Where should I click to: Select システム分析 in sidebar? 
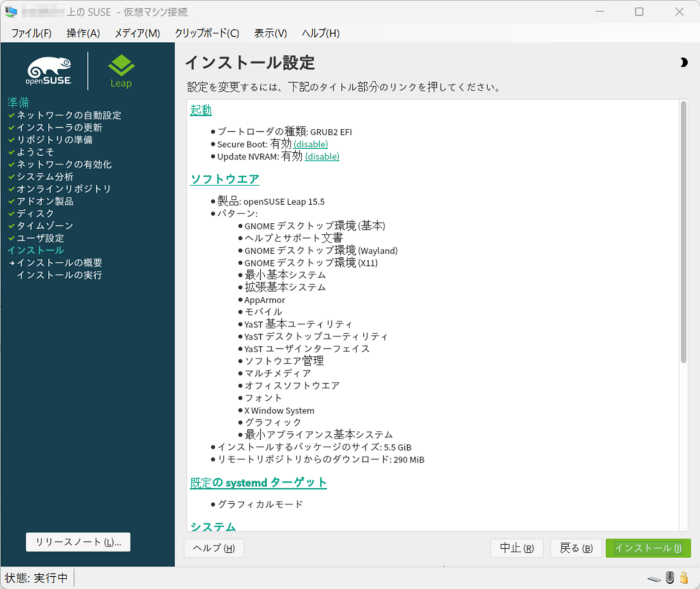[x=45, y=177]
